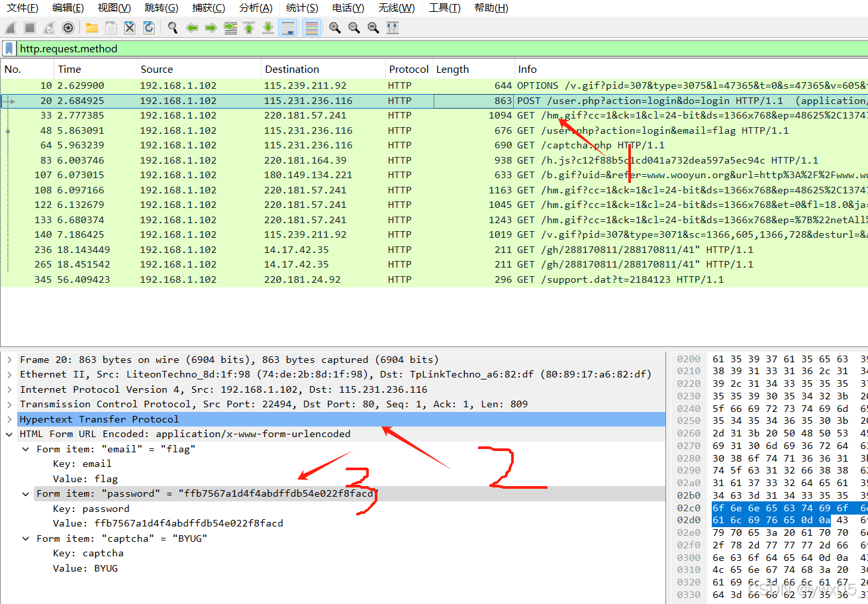Image resolution: width=868 pixels, height=604 pixels.
Task: Close the current capture file
Action: coord(128,27)
